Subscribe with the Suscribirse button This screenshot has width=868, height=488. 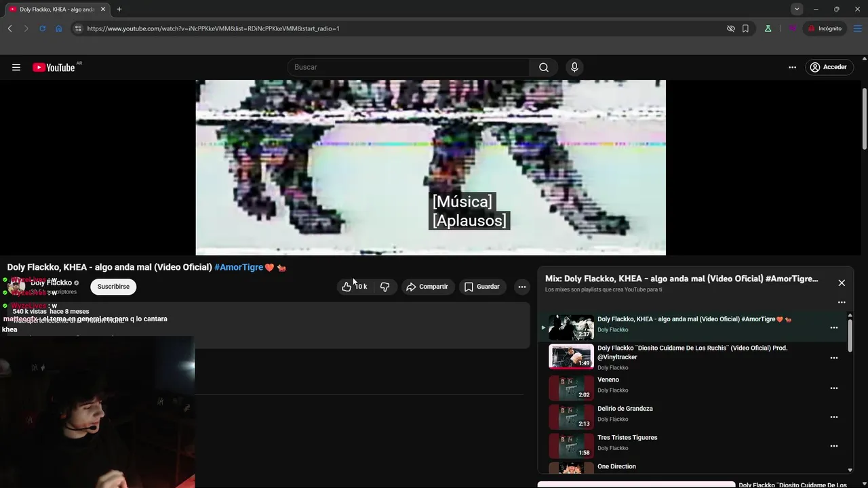[x=113, y=287]
